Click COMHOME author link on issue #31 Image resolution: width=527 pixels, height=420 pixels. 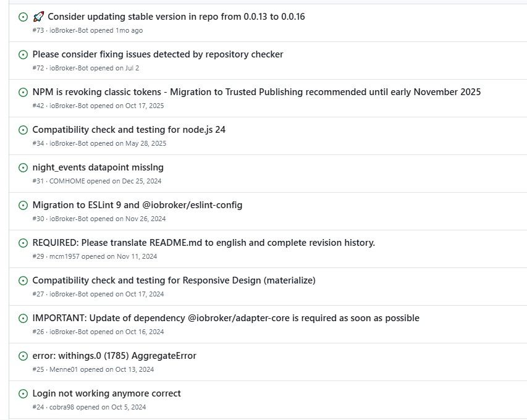(67, 181)
